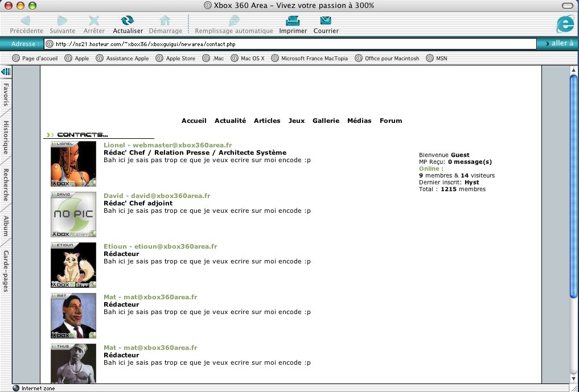Click the Internet Explorer logo icon
This screenshot has height=392, width=579.
click(565, 24)
